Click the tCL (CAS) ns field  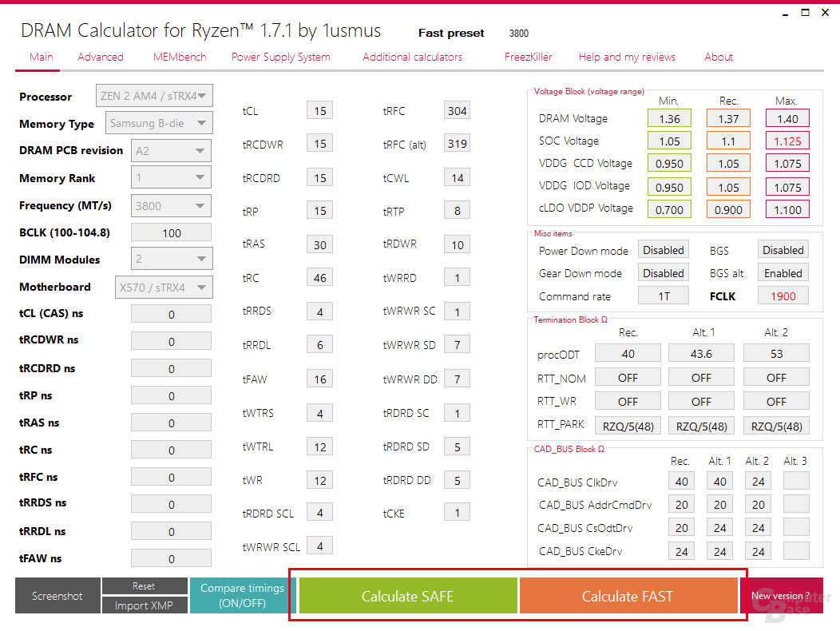point(172,314)
